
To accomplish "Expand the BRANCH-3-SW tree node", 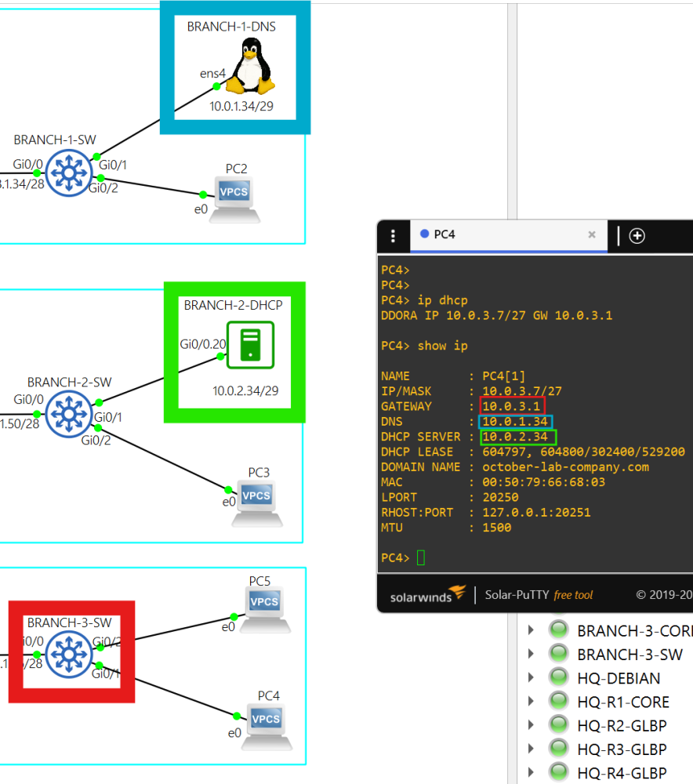I will 532,654.
